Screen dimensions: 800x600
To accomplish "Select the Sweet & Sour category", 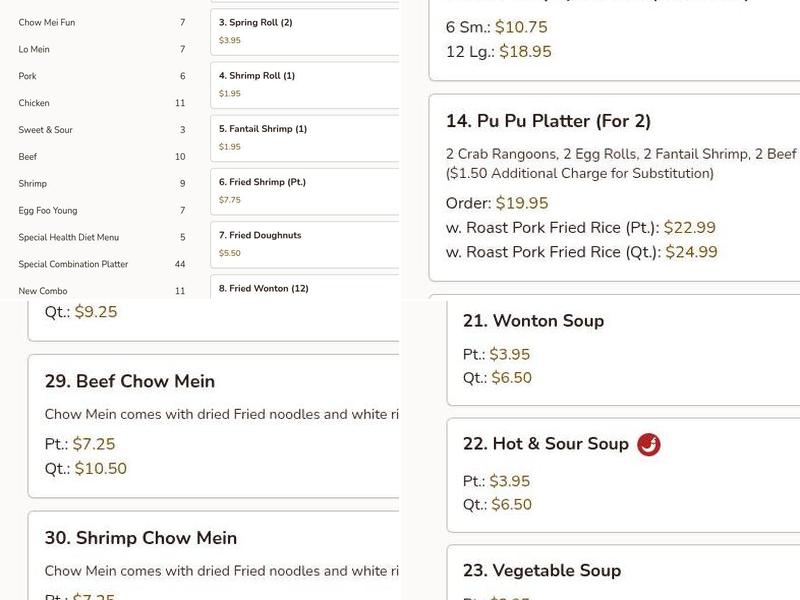I will [44, 129].
